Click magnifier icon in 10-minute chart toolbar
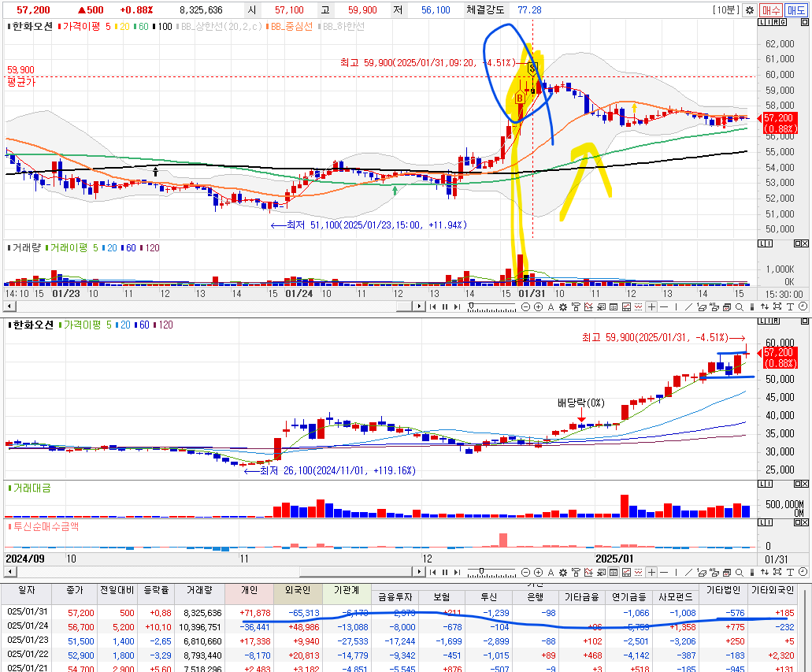812x672 pixels. pos(740,306)
